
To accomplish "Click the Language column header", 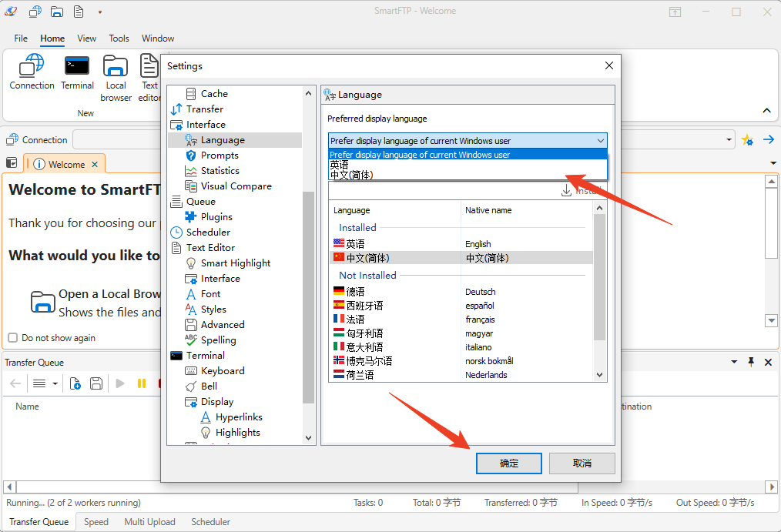I will [x=395, y=210].
